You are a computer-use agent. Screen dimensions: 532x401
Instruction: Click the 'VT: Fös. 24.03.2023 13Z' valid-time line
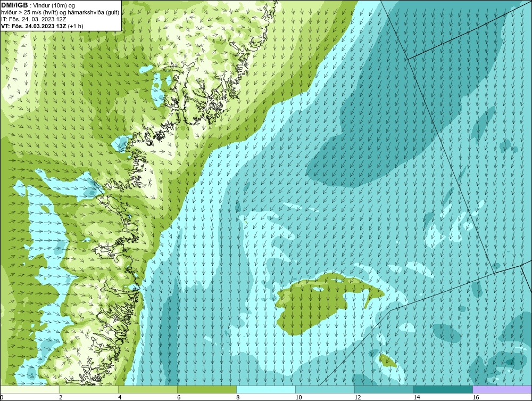(34, 26)
